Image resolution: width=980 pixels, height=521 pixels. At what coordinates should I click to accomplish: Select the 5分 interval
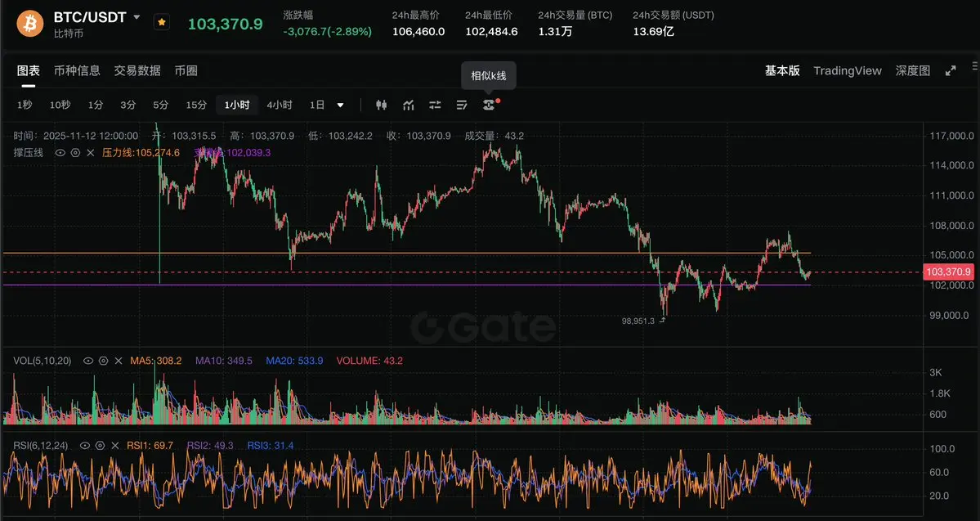[161, 105]
